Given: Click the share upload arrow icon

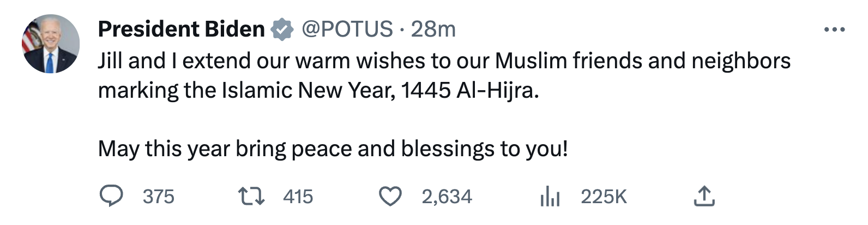Looking at the screenshot, I should (704, 196).
